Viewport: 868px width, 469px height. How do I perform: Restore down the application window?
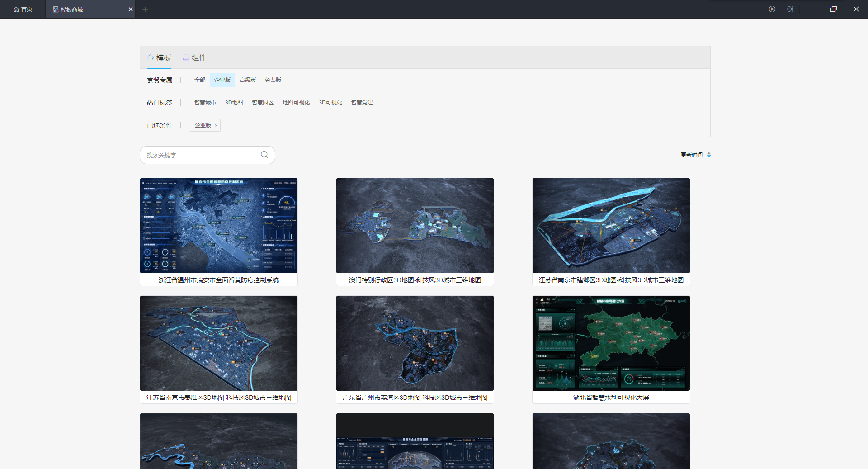point(834,9)
